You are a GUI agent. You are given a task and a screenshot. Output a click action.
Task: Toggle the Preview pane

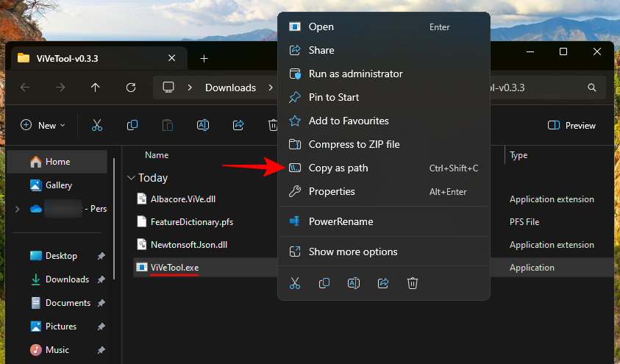click(572, 126)
